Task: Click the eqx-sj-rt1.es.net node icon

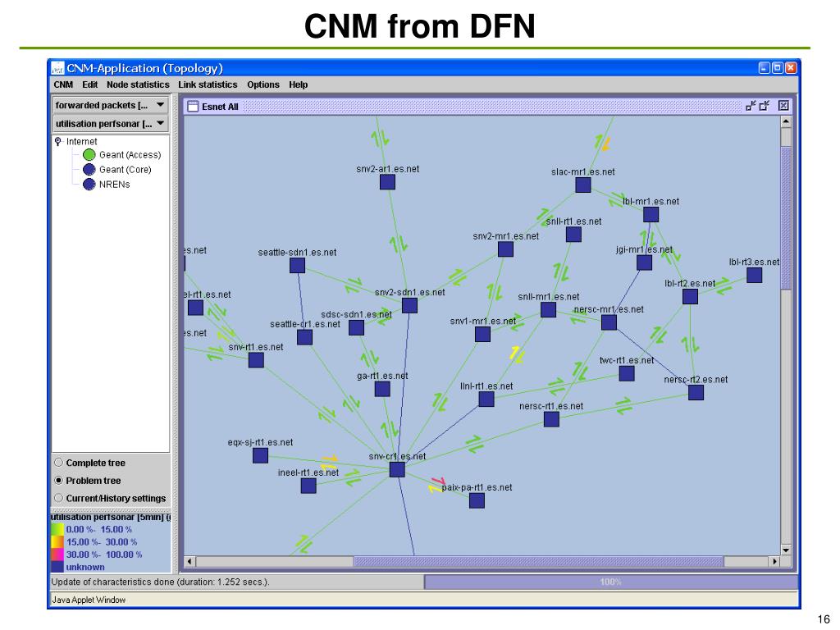Action: tap(260, 455)
